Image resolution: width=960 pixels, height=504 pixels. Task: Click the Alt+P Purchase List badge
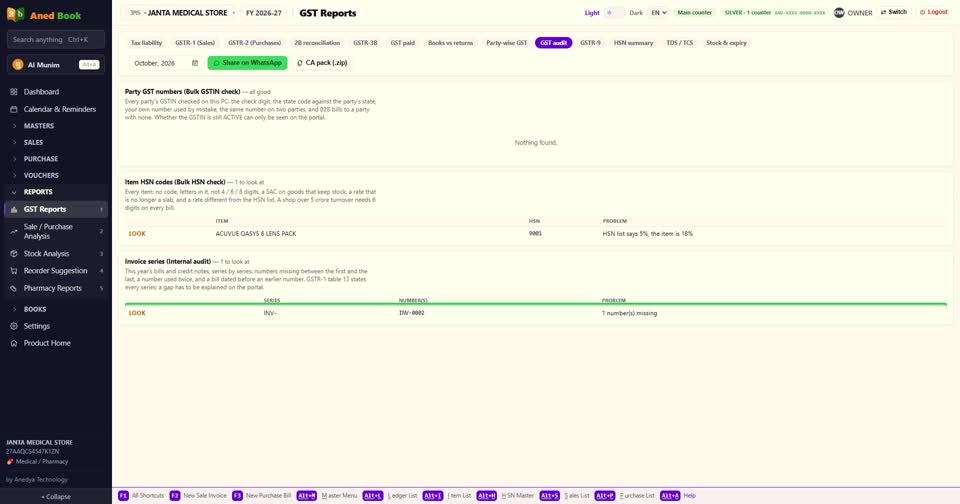(x=604, y=495)
